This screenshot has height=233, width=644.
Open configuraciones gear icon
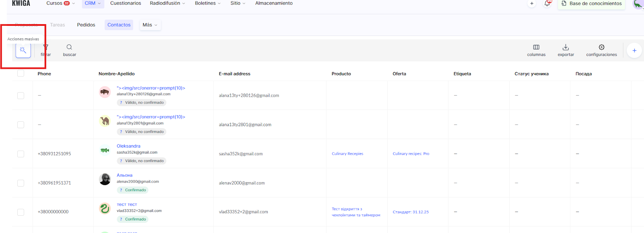click(601, 48)
